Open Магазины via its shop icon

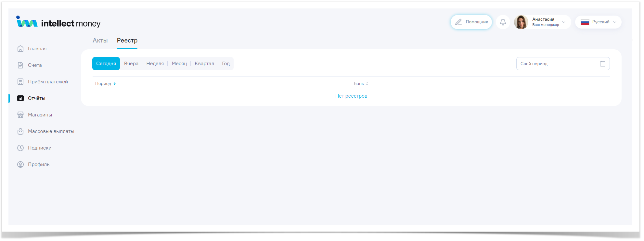[x=20, y=115]
